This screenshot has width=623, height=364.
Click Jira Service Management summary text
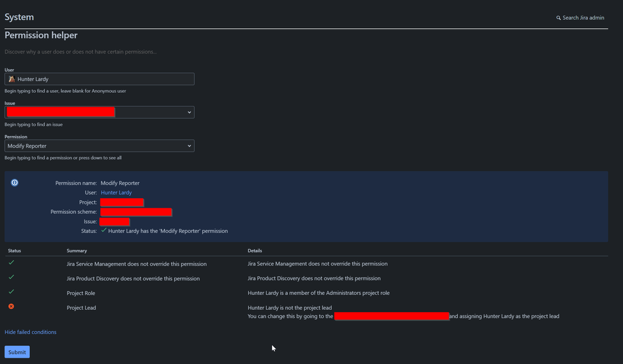tap(137, 264)
